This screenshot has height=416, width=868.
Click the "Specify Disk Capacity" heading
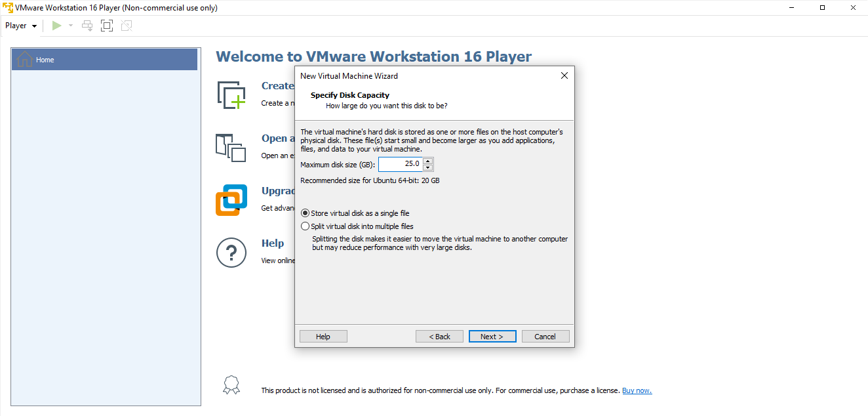[x=350, y=95]
